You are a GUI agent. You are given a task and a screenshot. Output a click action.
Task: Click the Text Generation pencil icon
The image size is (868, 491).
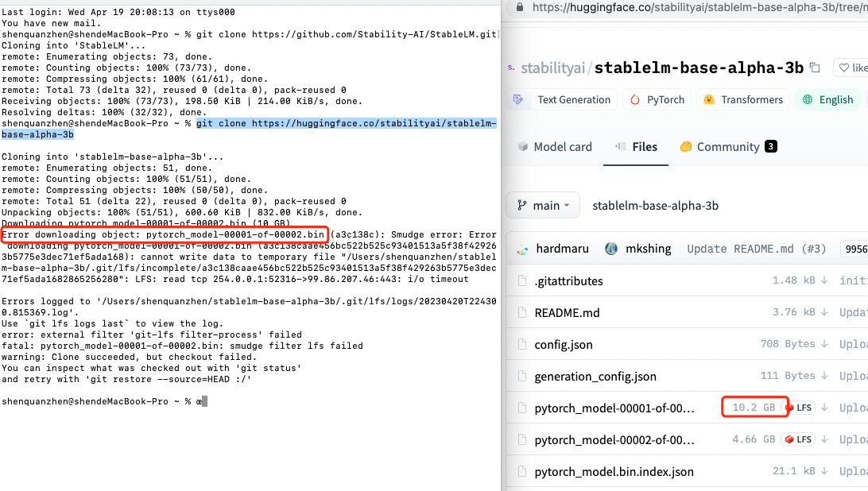click(518, 99)
